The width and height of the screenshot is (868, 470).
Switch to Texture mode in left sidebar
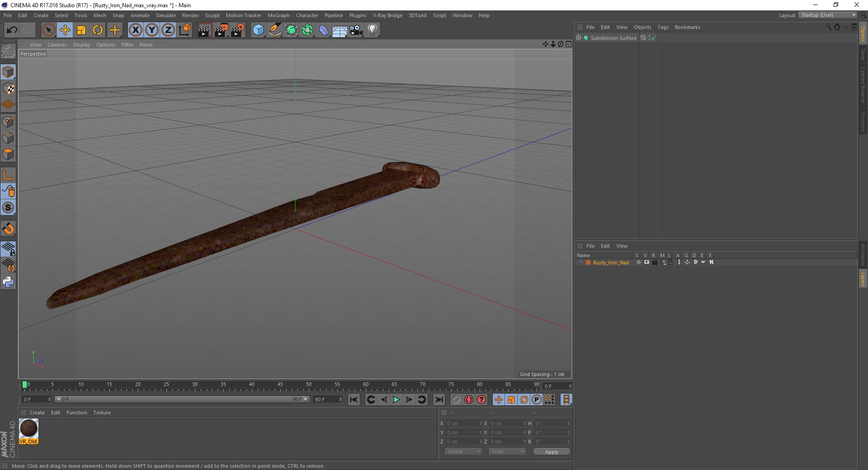8,89
